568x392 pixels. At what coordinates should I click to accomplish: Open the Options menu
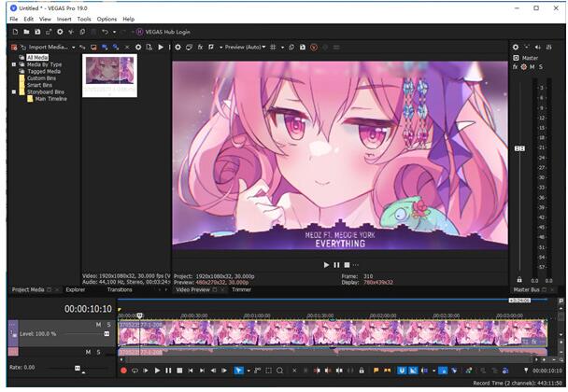click(x=106, y=19)
